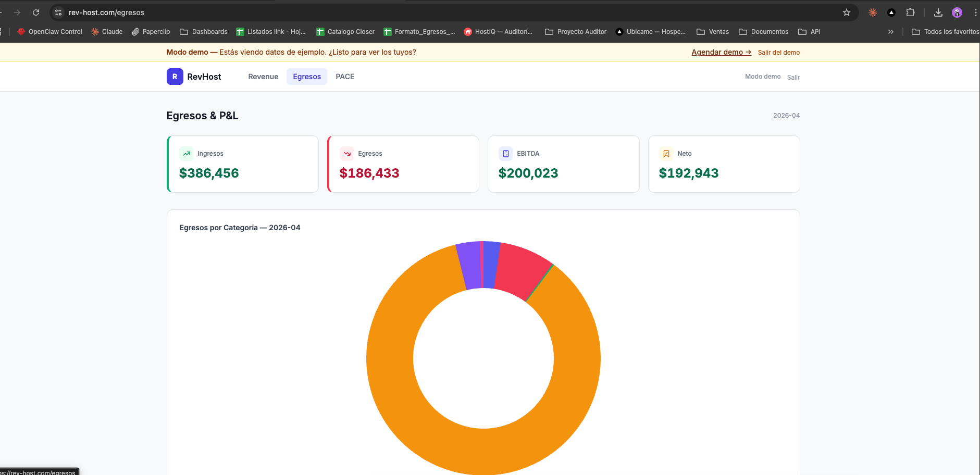Viewport: 980px width, 475px height.
Task: Bookmark page with star icon
Action: pyautogui.click(x=847, y=12)
